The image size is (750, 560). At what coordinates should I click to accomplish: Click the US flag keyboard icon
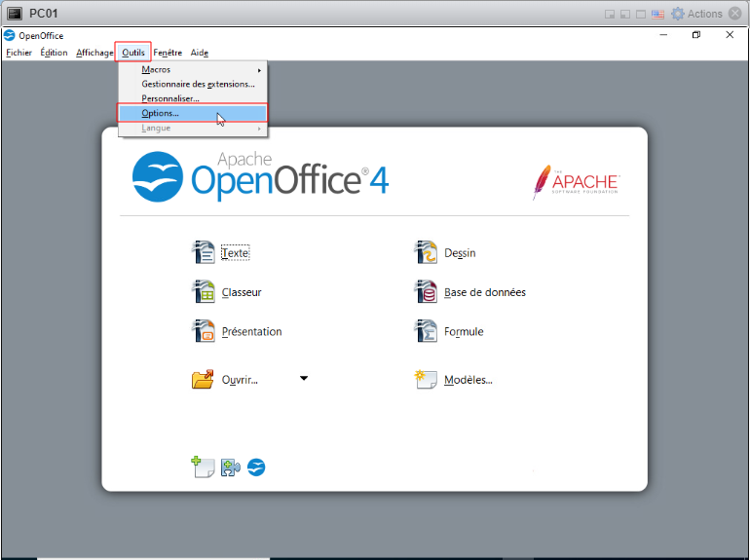[x=657, y=14]
